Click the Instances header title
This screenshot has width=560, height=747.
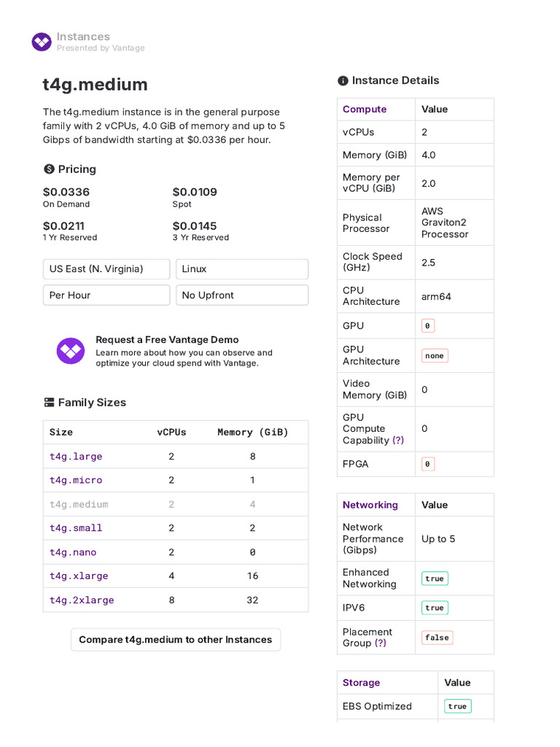[x=83, y=36]
